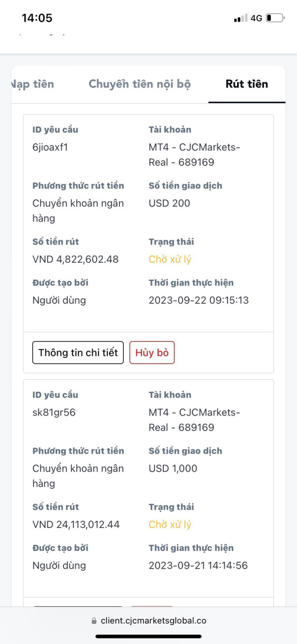
Task: Tap the cellular signal strength icon
Action: 241,18
